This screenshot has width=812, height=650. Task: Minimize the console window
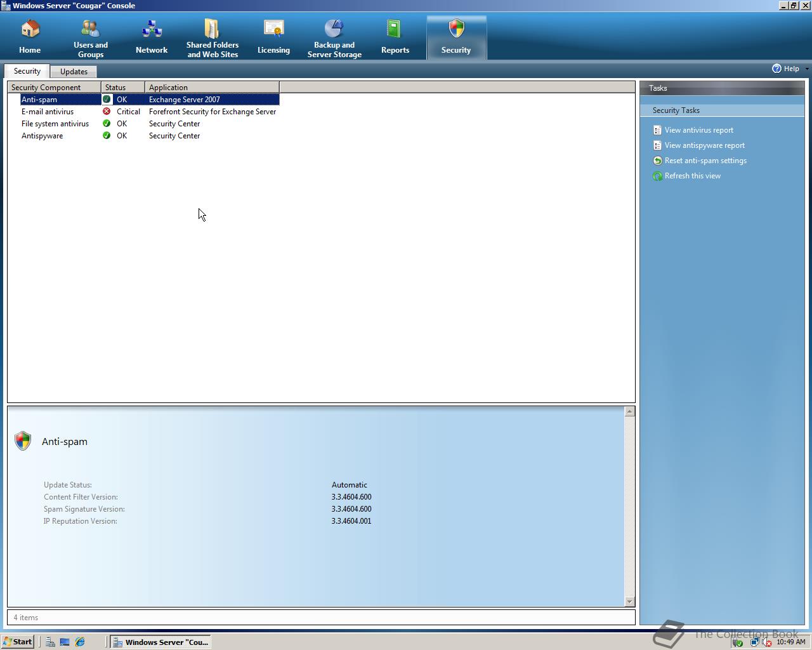tap(783, 5)
